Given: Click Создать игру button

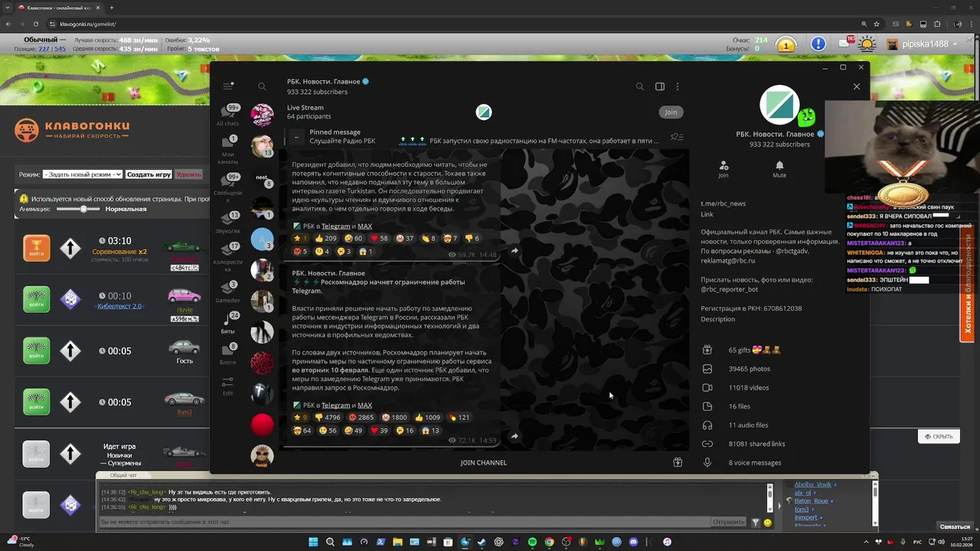Looking at the screenshot, I should click(x=149, y=174).
